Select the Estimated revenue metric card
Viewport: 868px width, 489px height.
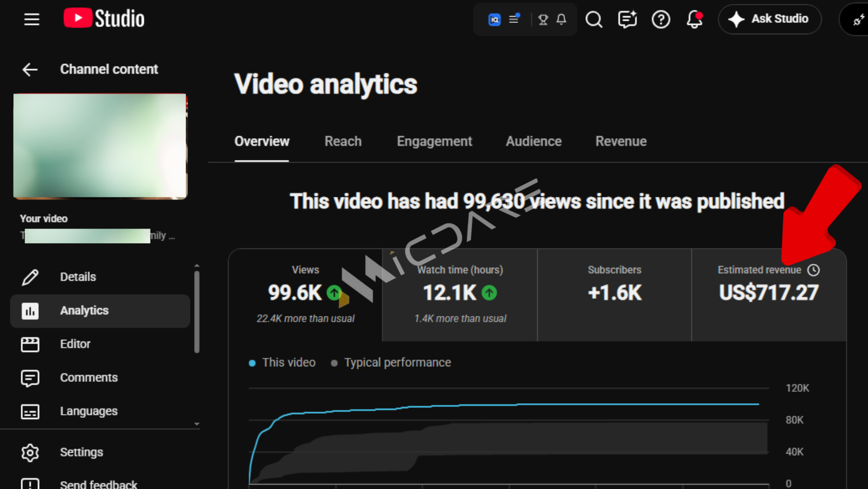point(769,295)
